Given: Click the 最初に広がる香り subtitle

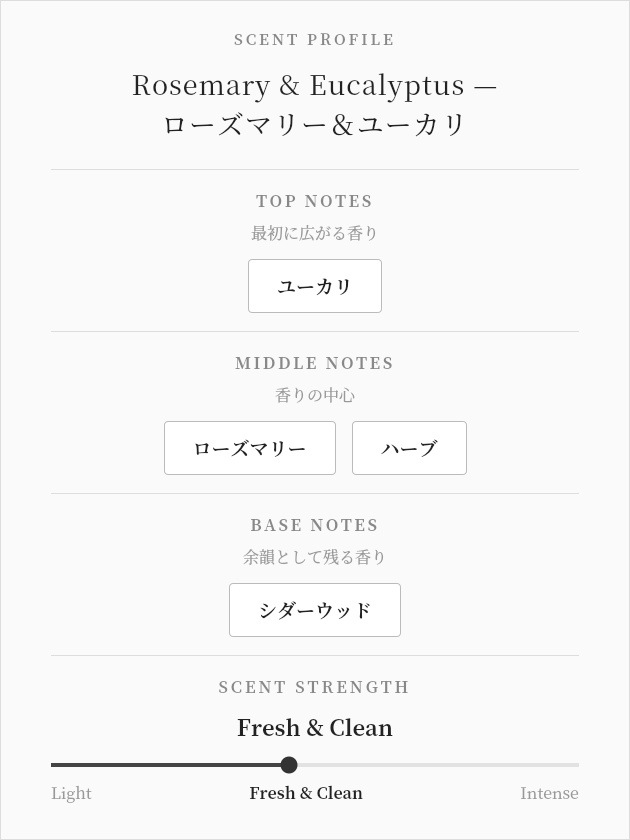Looking at the screenshot, I should pos(314,233).
